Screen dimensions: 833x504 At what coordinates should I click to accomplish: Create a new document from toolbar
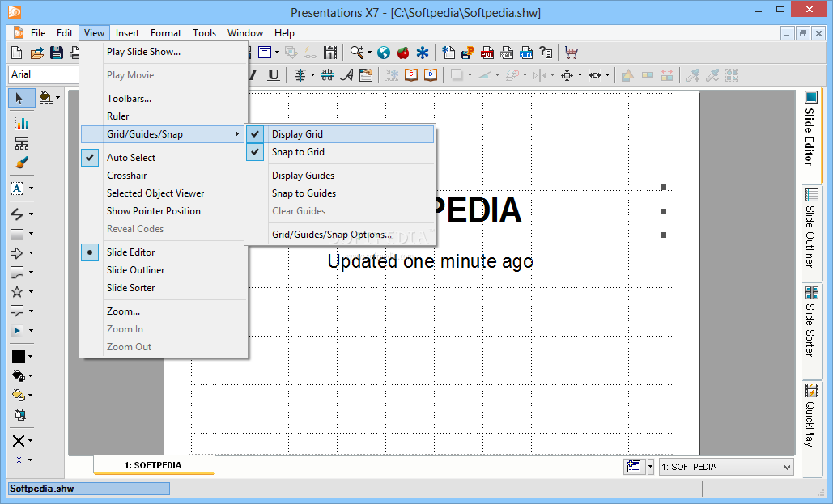click(x=17, y=53)
